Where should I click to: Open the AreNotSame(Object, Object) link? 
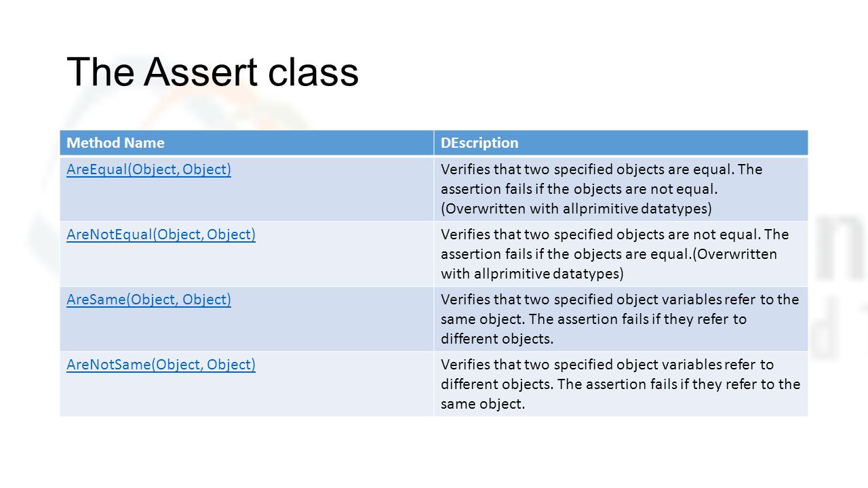(x=161, y=365)
